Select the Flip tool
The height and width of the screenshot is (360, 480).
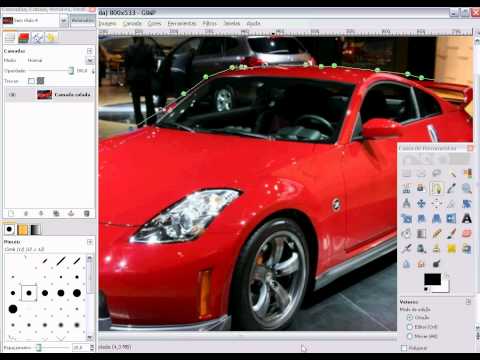(x=451, y=219)
